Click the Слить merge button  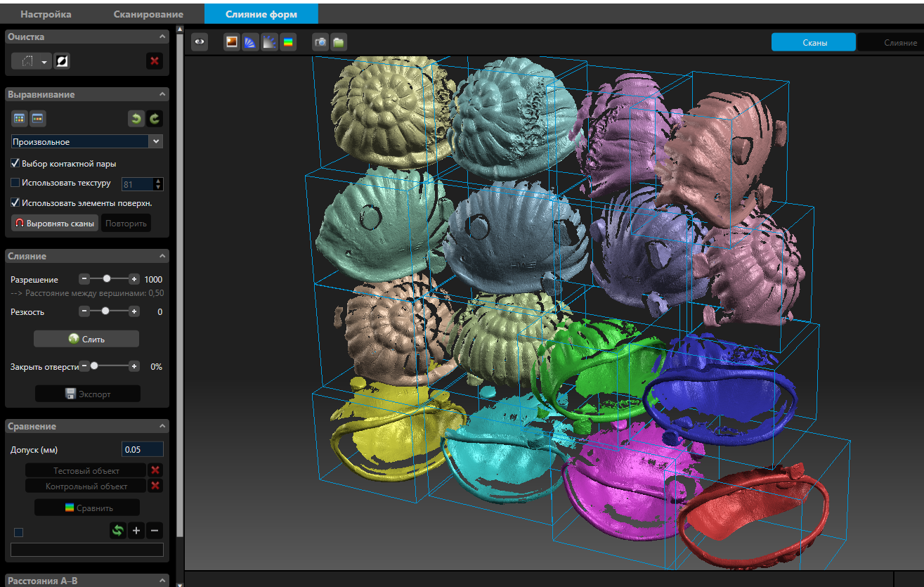pyautogui.click(x=86, y=339)
